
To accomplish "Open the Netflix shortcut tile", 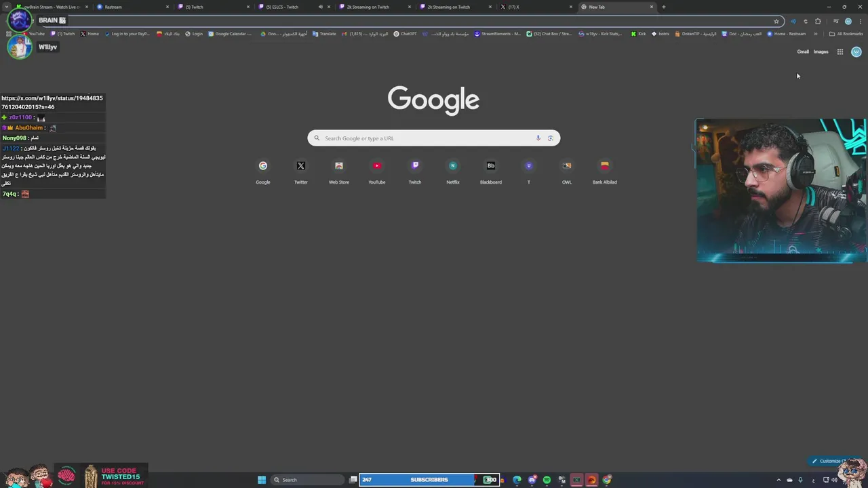I will pos(453,172).
